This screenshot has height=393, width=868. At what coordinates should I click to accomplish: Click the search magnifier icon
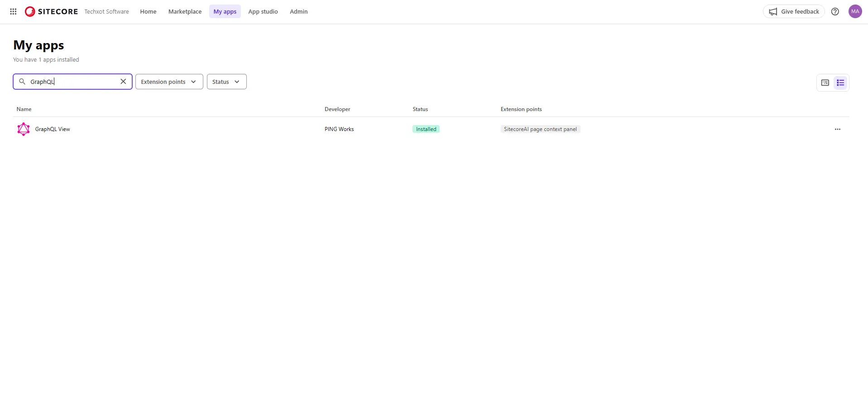coord(22,82)
